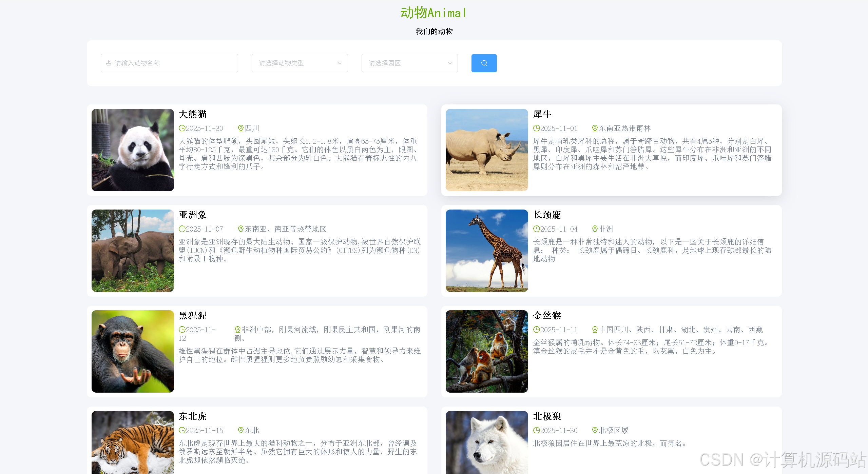The height and width of the screenshot is (474, 868).
Task: Click the 长颈鹿是一种非常独特 description paragraph
Action: click(x=652, y=250)
